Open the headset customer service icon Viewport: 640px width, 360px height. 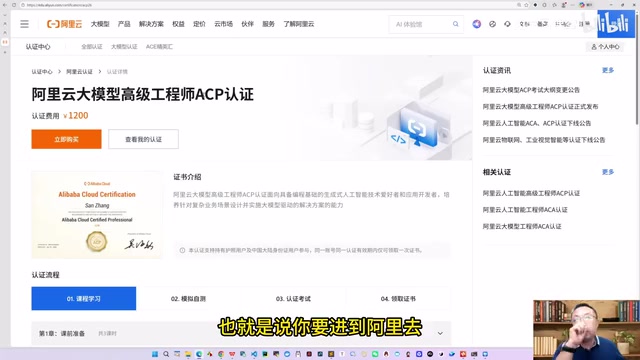coord(507,24)
